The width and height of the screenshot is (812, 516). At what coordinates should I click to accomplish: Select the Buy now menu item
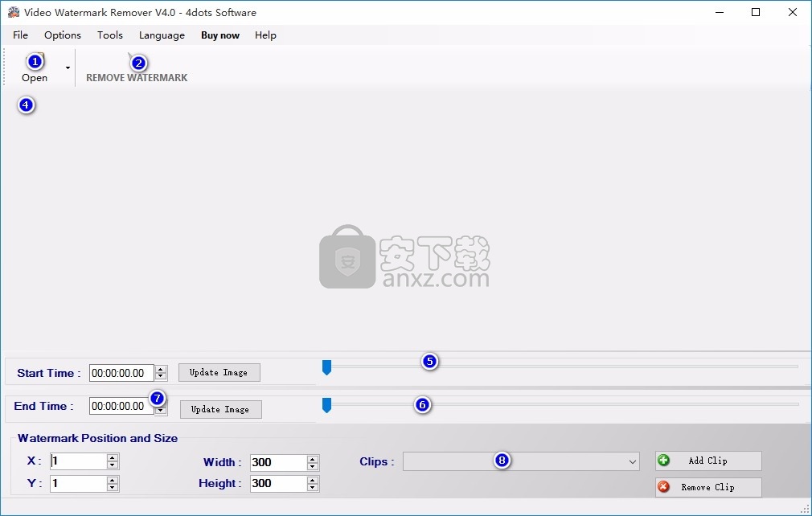(x=220, y=35)
